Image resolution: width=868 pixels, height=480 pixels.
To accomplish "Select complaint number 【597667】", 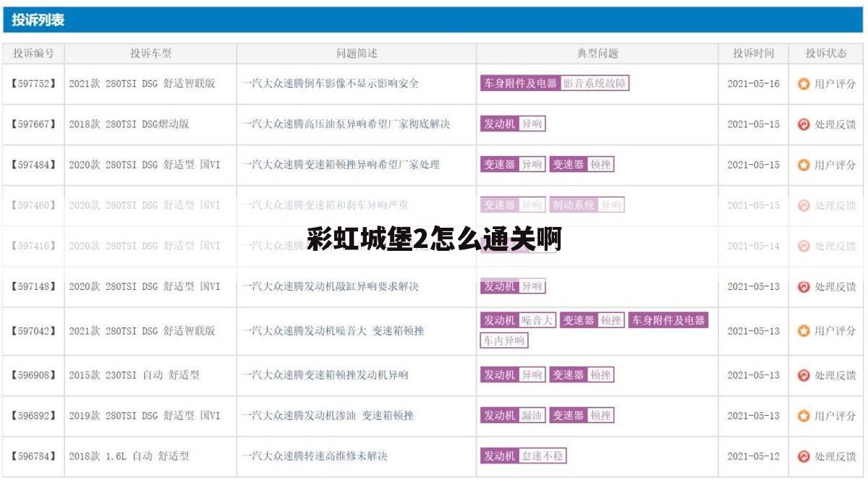I will (33, 124).
